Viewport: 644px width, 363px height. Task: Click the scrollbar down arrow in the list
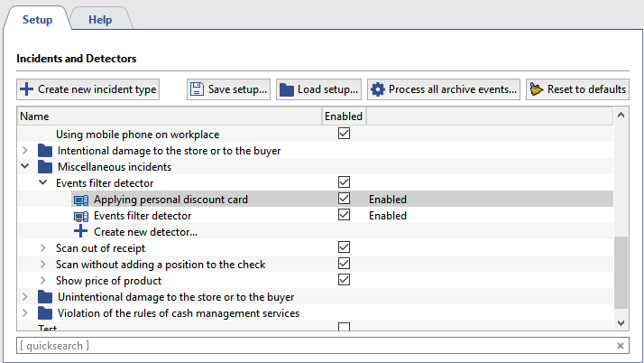click(x=621, y=322)
